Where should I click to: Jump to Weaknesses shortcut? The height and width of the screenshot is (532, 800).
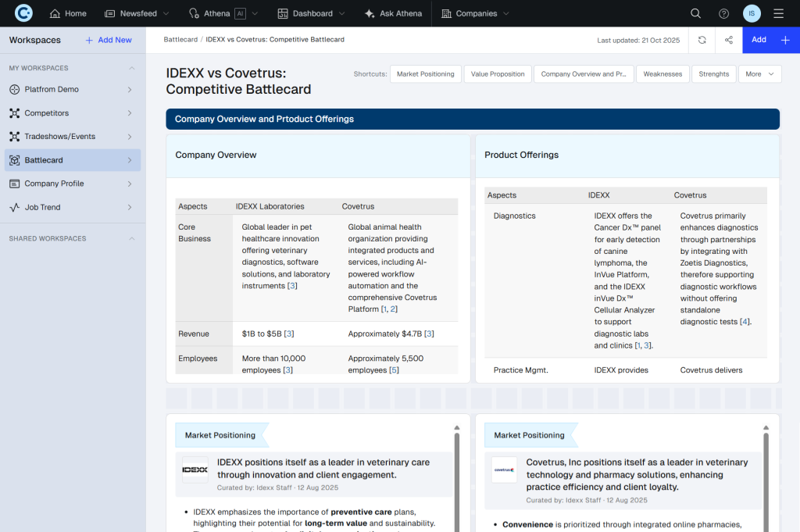pos(662,74)
